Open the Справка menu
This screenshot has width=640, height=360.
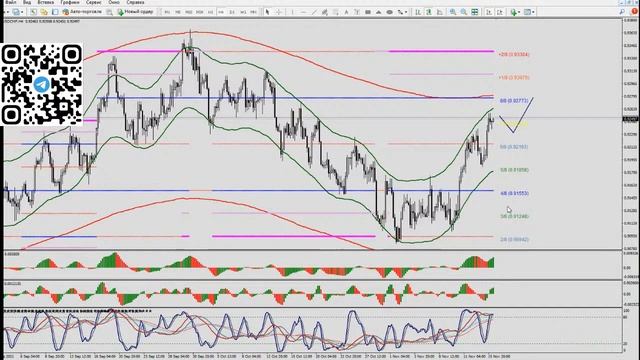(x=135, y=2)
